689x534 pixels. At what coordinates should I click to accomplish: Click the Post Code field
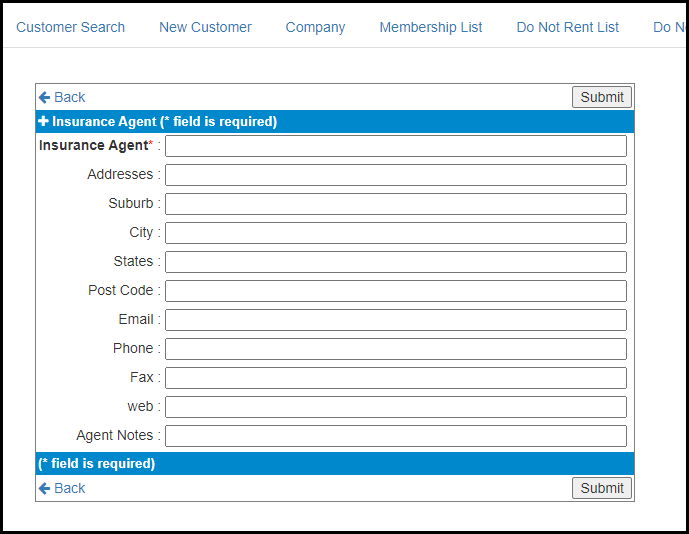click(396, 291)
